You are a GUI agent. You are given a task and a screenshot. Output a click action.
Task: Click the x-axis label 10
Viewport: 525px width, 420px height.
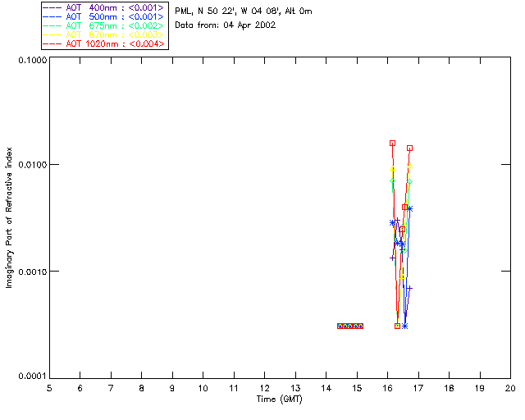coord(203,389)
